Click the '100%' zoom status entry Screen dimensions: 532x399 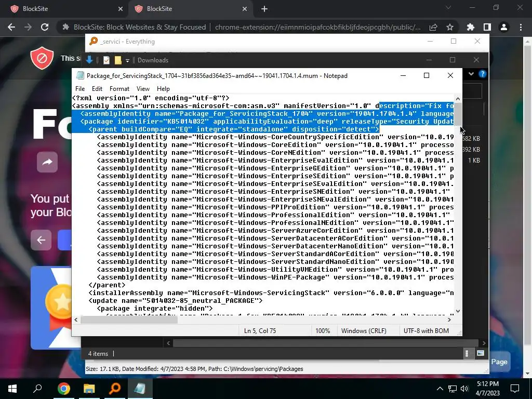coord(323,331)
